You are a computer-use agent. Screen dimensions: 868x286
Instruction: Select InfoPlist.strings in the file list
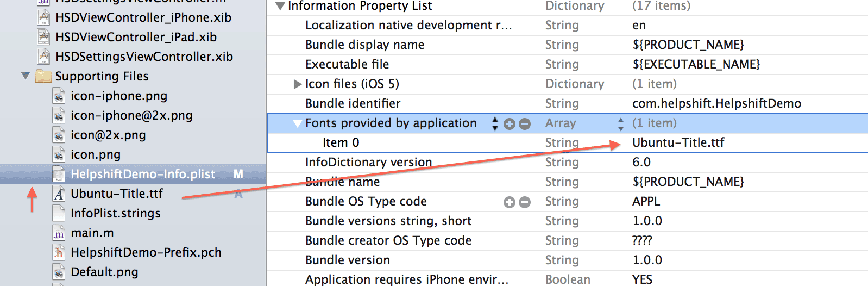[115, 213]
